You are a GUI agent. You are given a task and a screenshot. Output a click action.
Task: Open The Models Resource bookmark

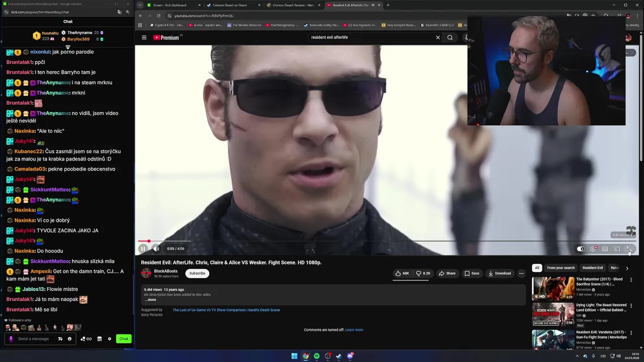(x=244, y=25)
